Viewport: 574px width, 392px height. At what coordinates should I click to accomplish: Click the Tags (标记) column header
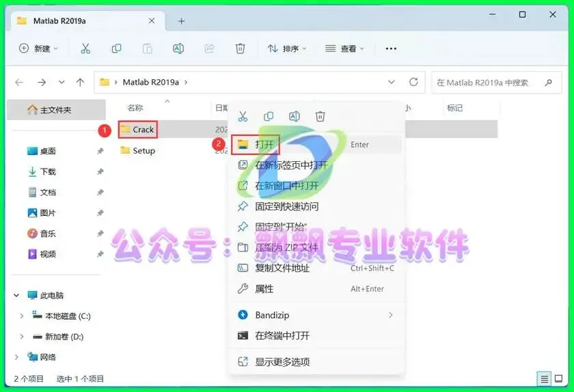click(454, 108)
